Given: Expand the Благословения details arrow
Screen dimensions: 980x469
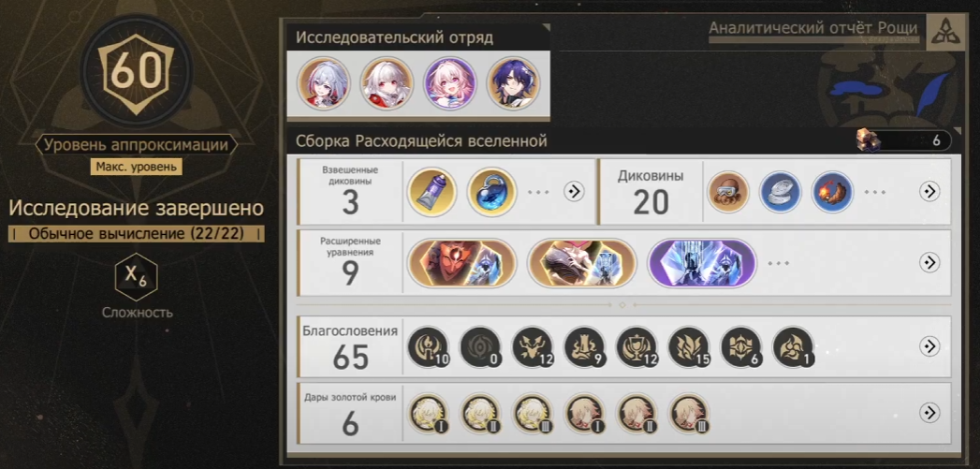Looking at the screenshot, I should pyautogui.click(x=930, y=346).
